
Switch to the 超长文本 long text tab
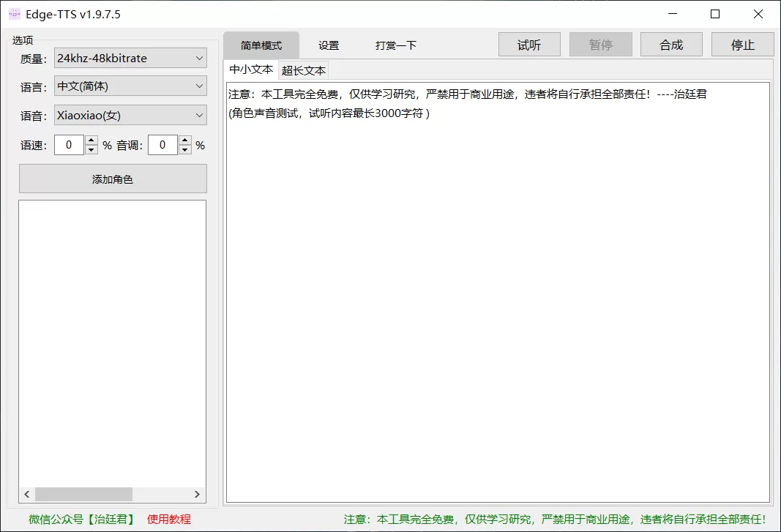point(303,70)
